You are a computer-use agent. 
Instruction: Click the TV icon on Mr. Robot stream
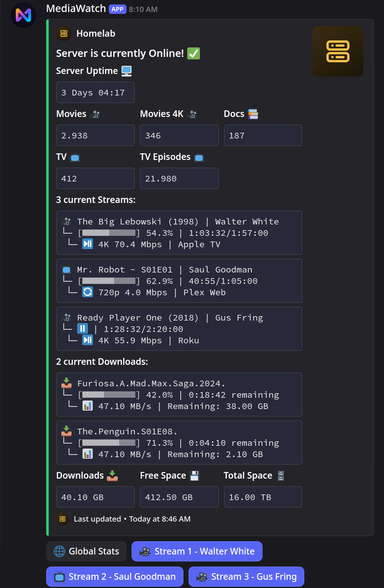click(x=66, y=269)
